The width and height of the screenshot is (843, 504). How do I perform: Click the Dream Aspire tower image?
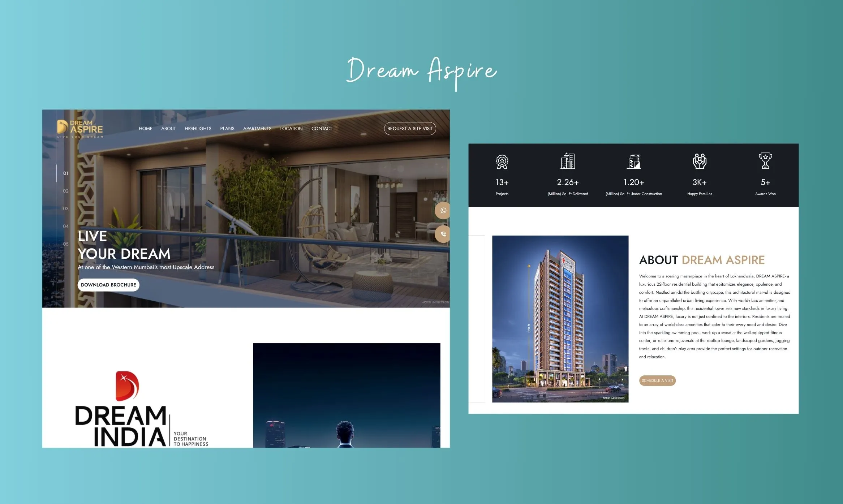point(560,319)
